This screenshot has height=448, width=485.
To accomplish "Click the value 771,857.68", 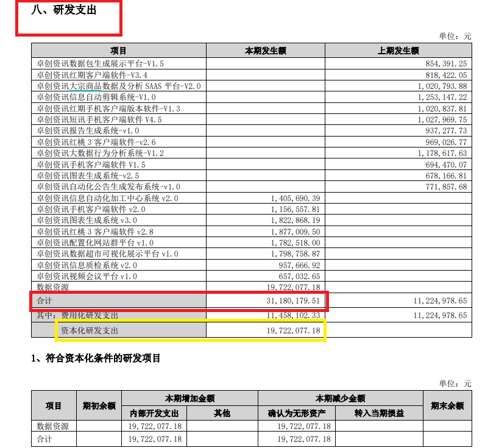I will pos(446,187).
